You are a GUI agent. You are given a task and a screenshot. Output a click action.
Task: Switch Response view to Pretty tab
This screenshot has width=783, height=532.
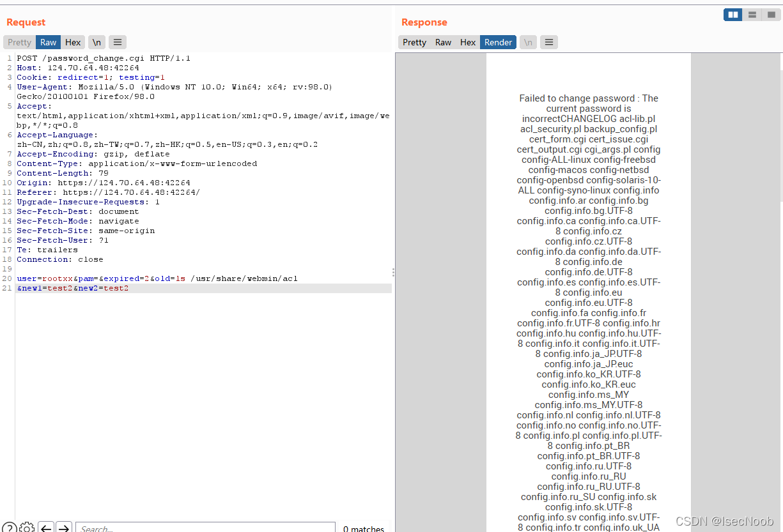click(414, 42)
